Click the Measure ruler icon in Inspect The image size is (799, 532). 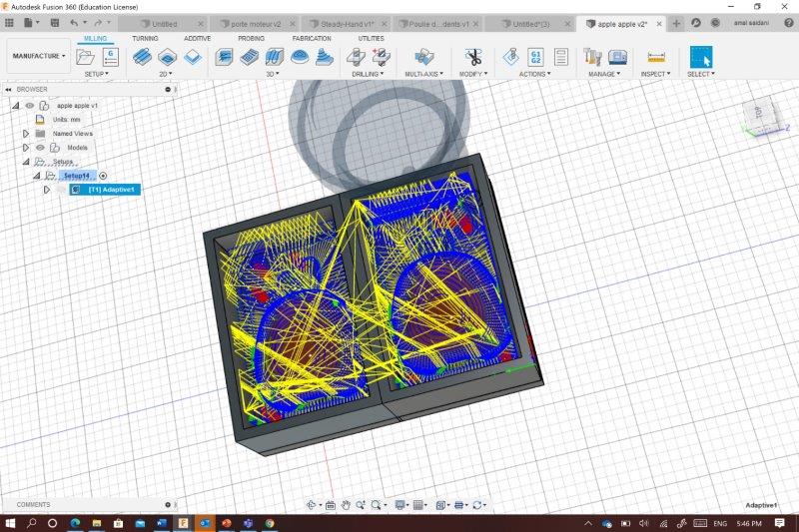656,57
